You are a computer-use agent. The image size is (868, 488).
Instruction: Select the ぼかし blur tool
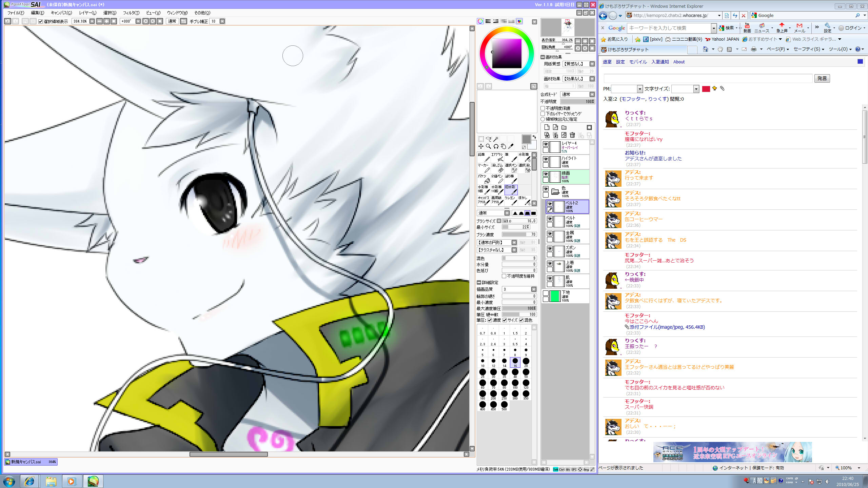pyautogui.click(x=524, y=201)
